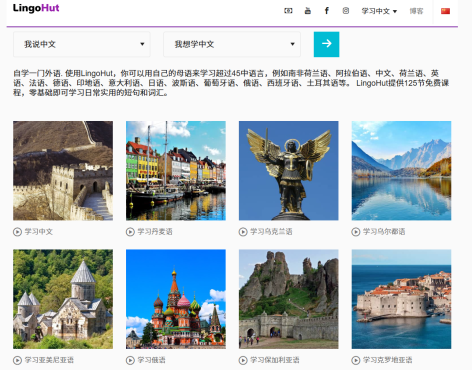This screenshot has height=370, width=472.
Task: Select the golden archangel statue thumbnail
Action: (289, 171)
